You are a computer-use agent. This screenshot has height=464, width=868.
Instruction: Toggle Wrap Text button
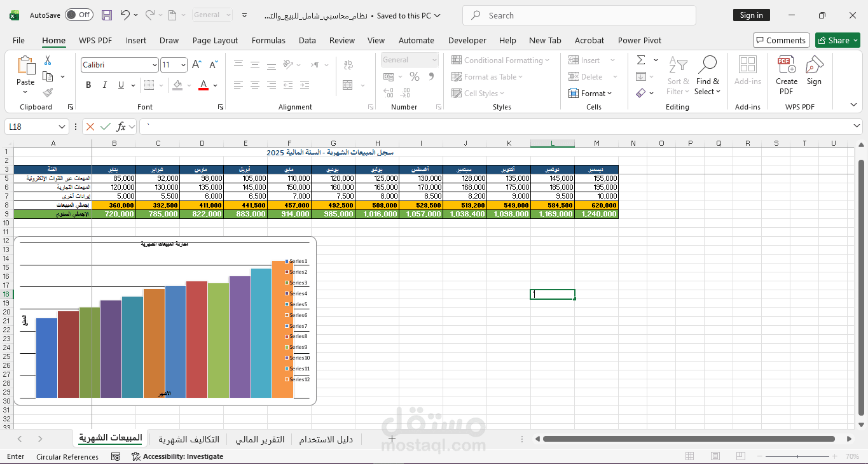click(348, 65)
